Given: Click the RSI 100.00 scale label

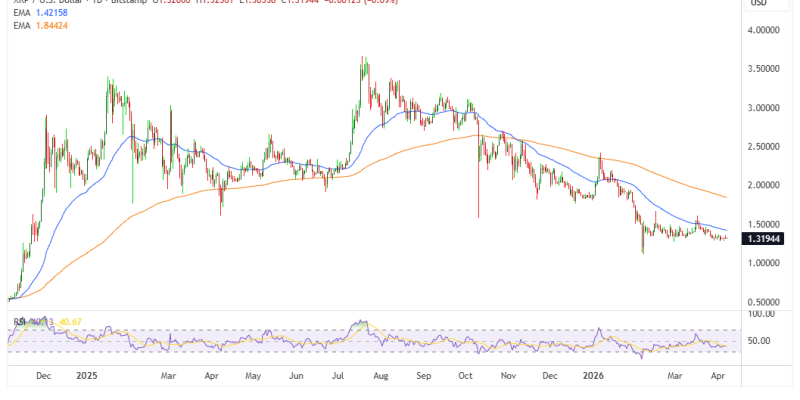Looking at the screenshot, I should click(x=763, y=314).
